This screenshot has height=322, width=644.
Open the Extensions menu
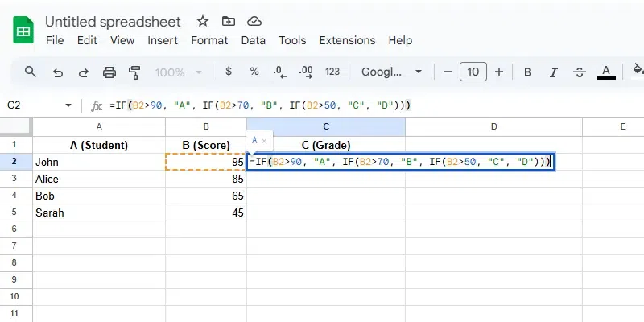click(x=347, y=40)
